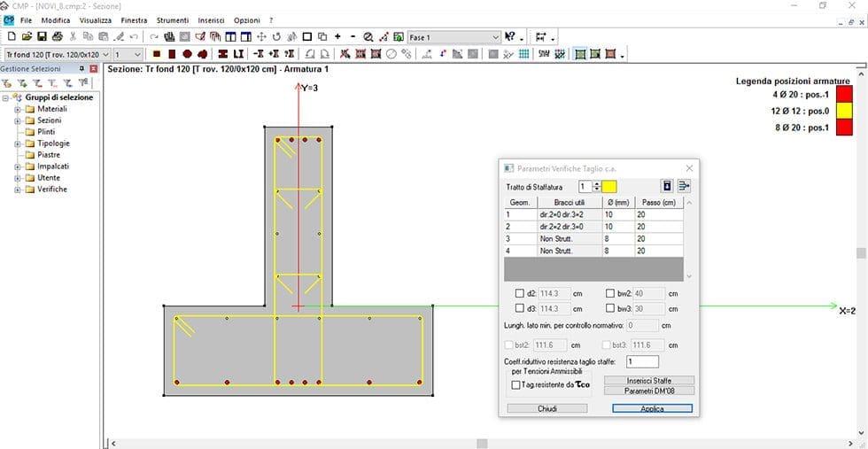Check Tag.resistente da Tco option
The image size is (868, 449).
click(x=516, y=385)
